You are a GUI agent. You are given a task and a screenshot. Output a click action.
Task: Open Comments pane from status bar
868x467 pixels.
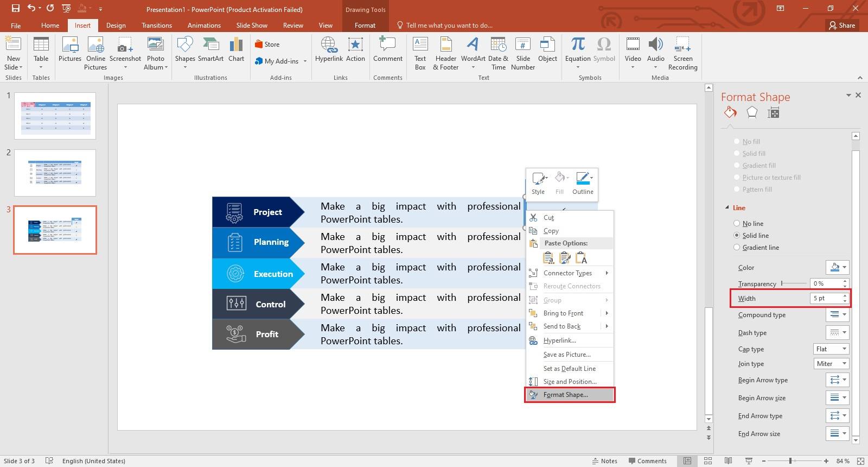(647, 460)
